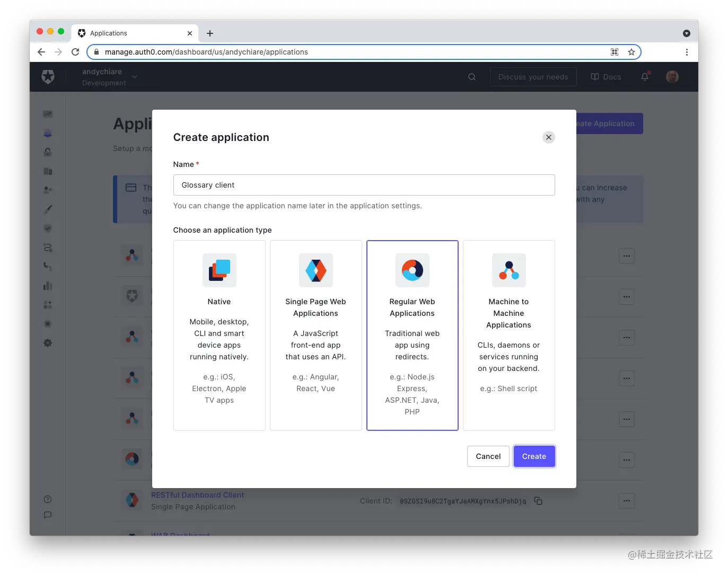Click the Name field containing Glossary client
Image resolution: width=728 pixels, height=575 pixels.
coord(364,185)
